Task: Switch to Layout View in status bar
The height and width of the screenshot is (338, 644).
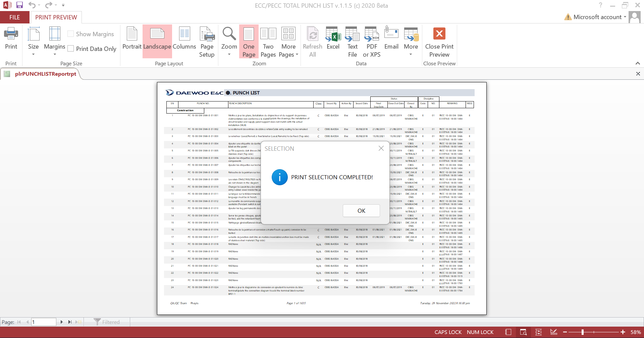Action: click(x=538, y=332)
